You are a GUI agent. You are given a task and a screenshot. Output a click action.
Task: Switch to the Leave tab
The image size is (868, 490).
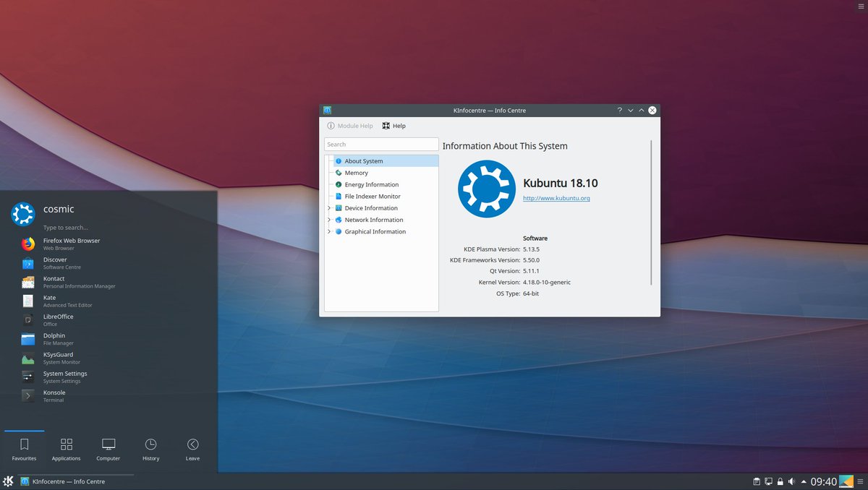192,450
